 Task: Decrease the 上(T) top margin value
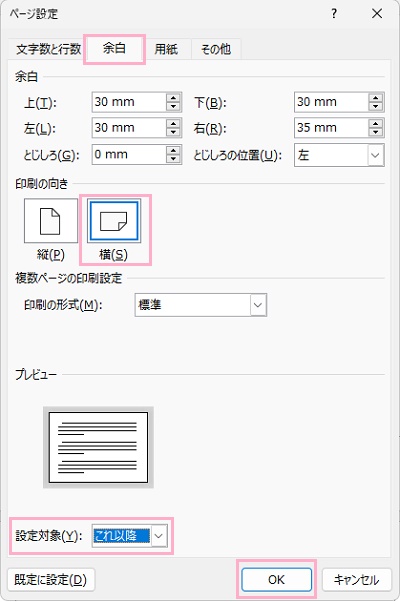[174, 107]
